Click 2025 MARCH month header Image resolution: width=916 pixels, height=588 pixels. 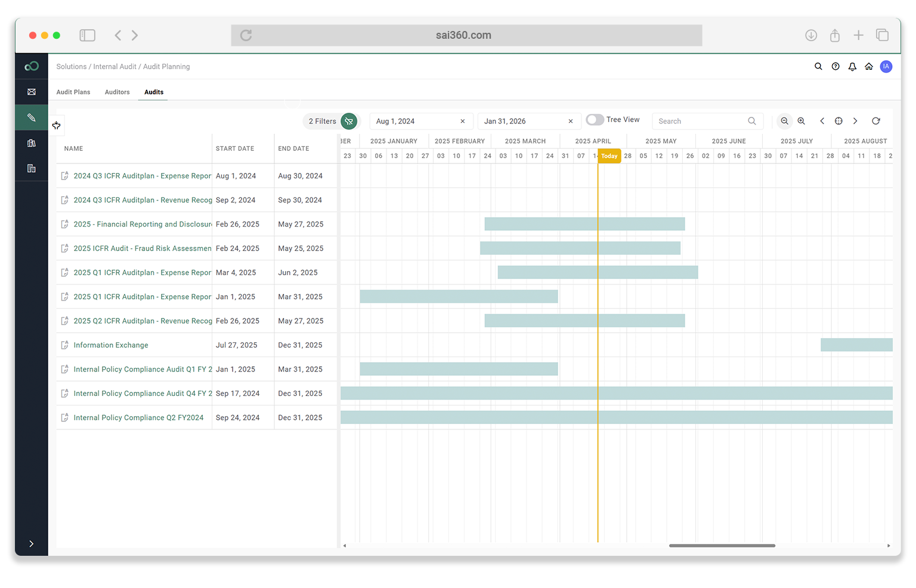pyautogui.click(x=525, y=141)
